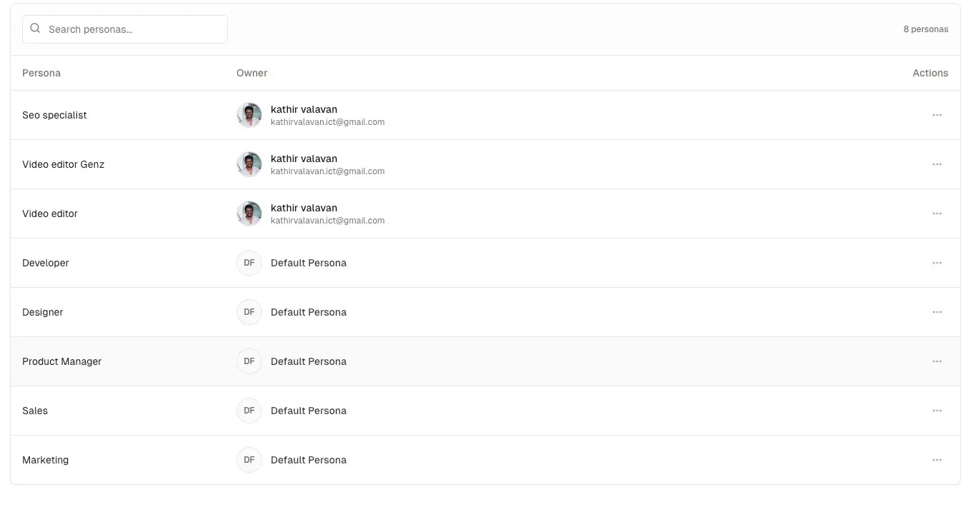Open actions menu for Developer persona
The height and width of the screenshot is (522, 980).
[936, 263]
